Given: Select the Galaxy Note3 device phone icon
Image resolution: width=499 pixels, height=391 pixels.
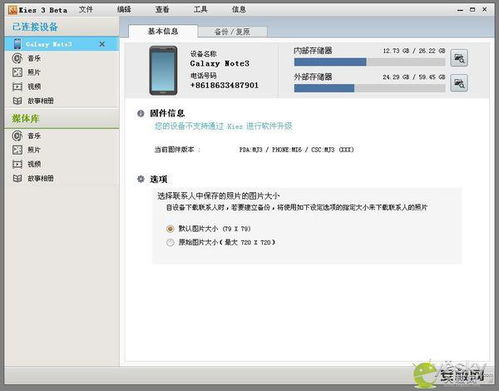Looking at the screenshot, I should 17,44.
